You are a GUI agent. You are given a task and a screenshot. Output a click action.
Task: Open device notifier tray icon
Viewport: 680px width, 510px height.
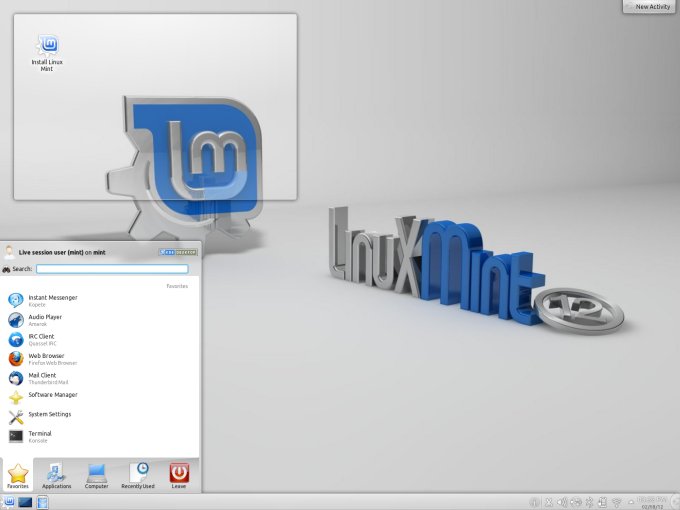602,502
